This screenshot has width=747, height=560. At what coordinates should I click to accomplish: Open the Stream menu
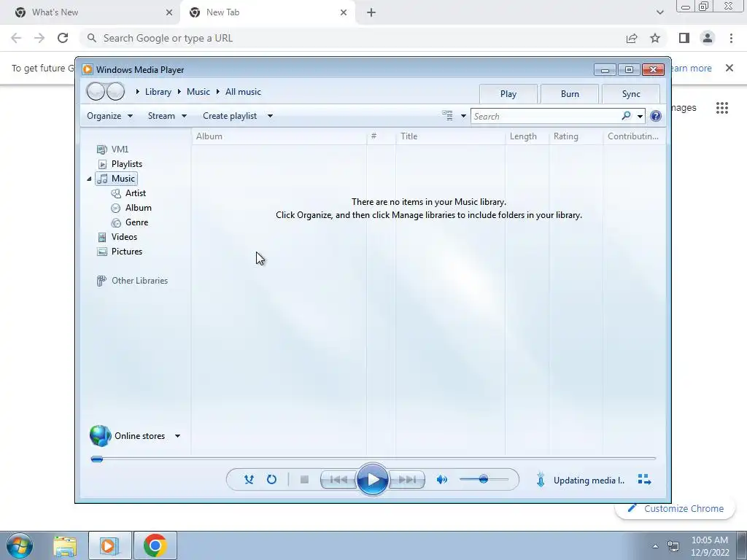(x=167, y=116)
